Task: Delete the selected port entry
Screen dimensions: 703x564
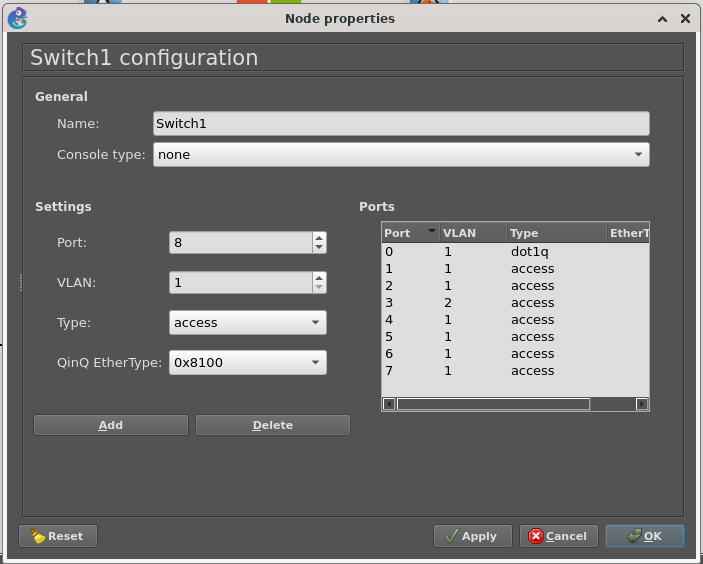Action: 272,425
